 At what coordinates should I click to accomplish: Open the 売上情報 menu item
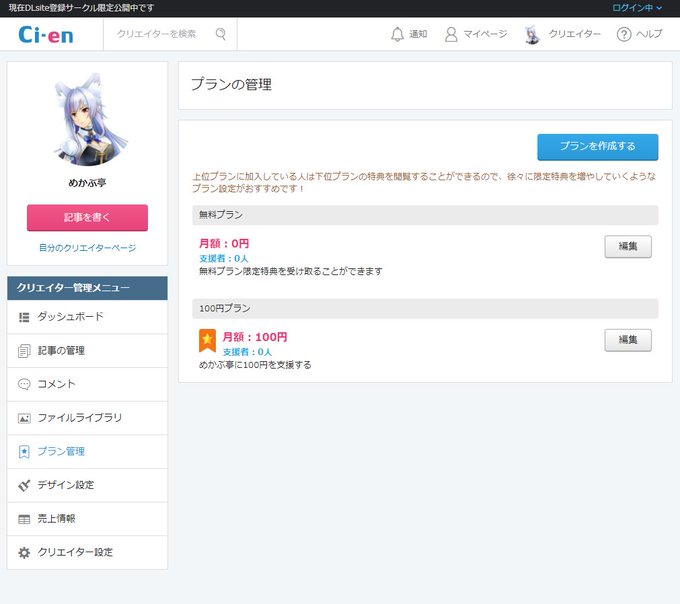click(x=87, y=519)
